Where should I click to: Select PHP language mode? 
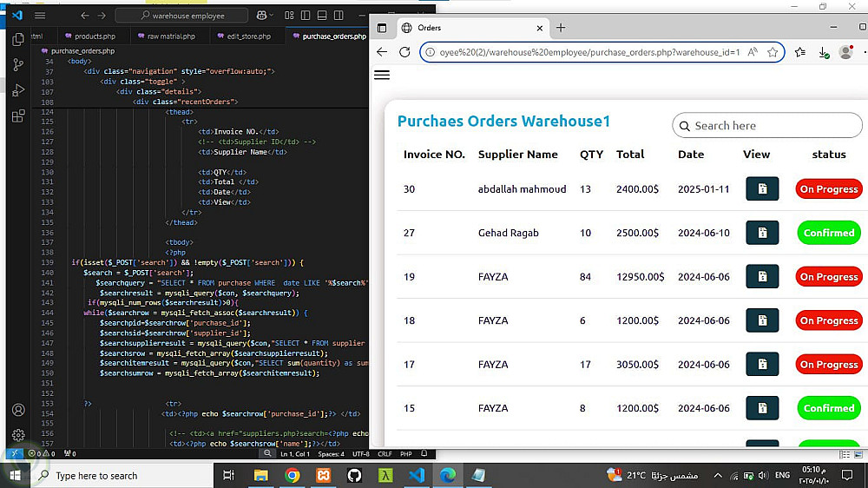[405, 453]
